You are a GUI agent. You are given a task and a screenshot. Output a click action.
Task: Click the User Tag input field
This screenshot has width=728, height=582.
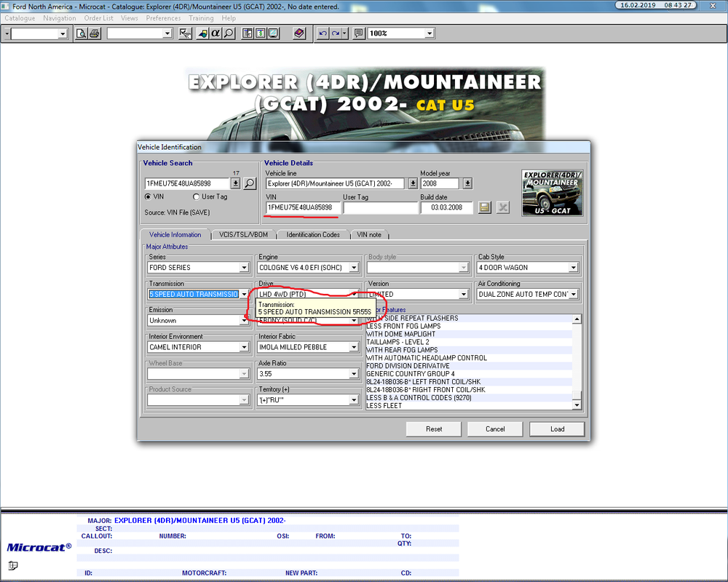pos(381,207)
